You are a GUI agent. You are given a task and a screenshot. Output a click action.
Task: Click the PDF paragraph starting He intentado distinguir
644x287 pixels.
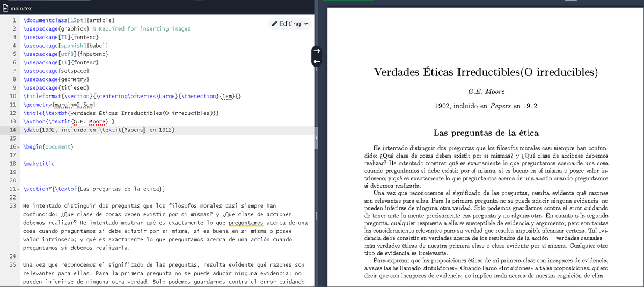coord(486,167)
